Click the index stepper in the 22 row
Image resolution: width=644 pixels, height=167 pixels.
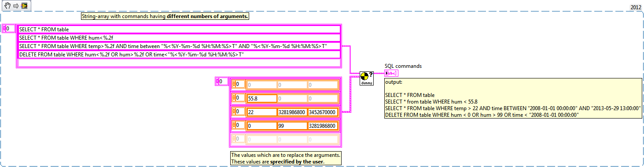pyautogui.click(x=234, y=111)
